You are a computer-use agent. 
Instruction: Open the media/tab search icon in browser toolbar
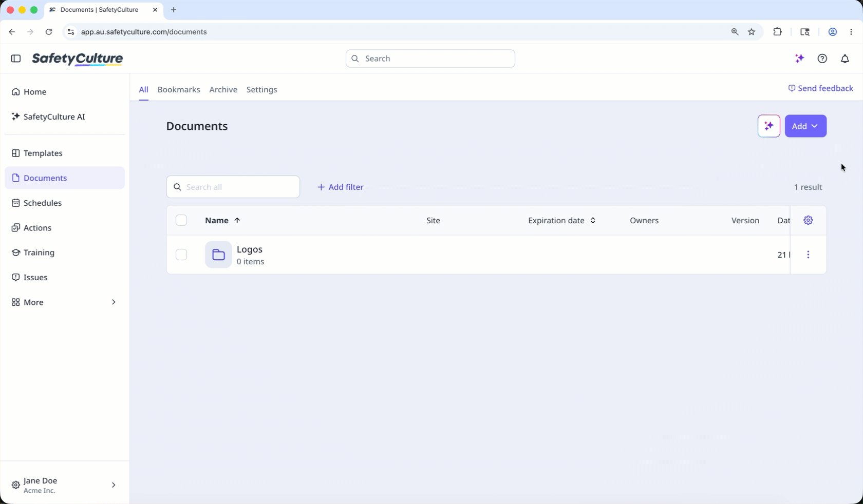pyautogui.click(x=805, y=32)
